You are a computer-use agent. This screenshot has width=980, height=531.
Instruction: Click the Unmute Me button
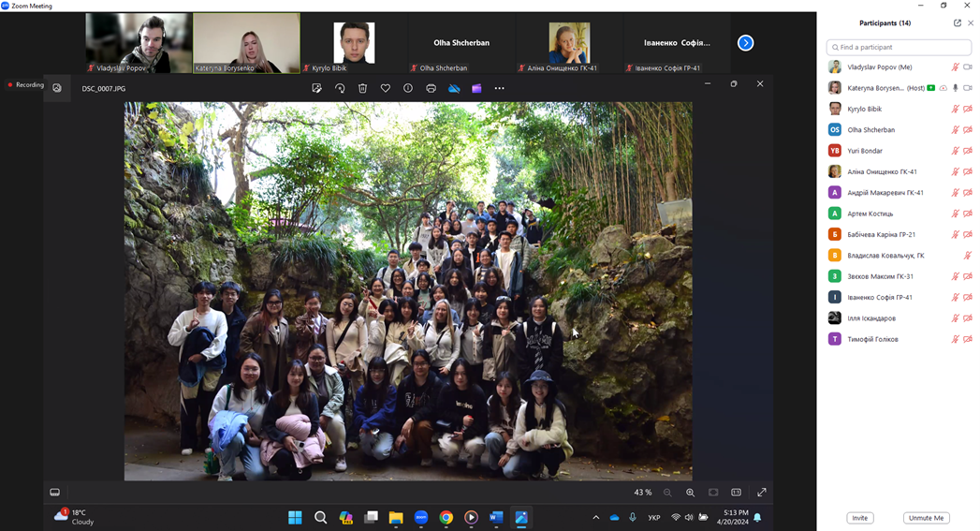coord(925,518)
